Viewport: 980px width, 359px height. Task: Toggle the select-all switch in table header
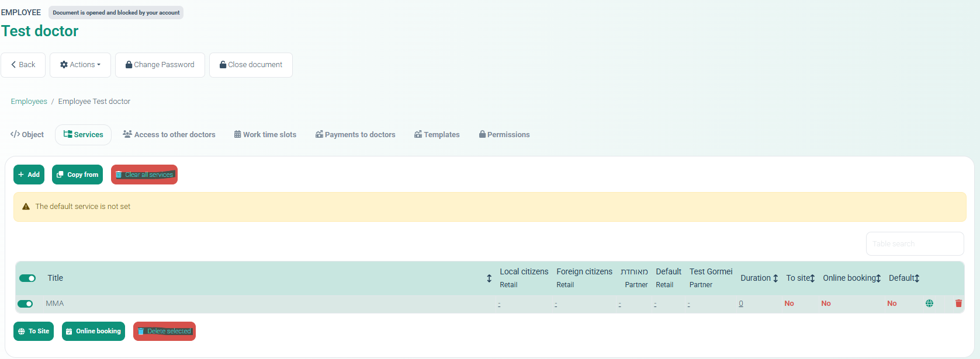click(27, 278)
